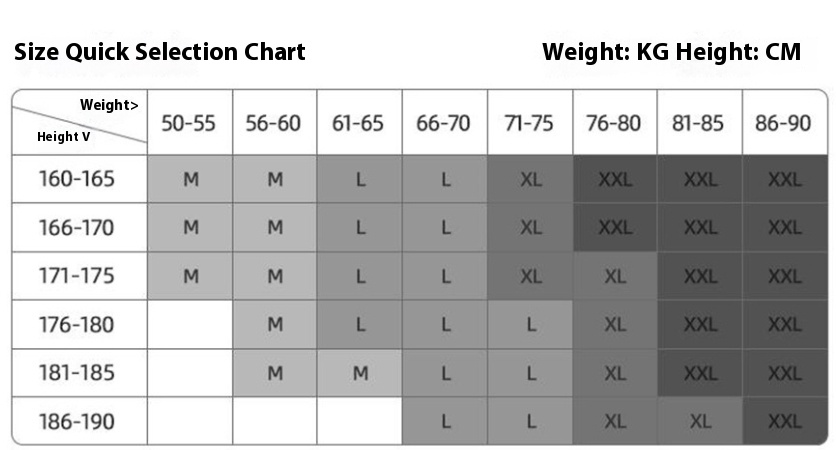This screenshot has height=450, width=836.
Task: Select XL cell for 186-190 height, 81-85 weight
Action: click(700, 421)
